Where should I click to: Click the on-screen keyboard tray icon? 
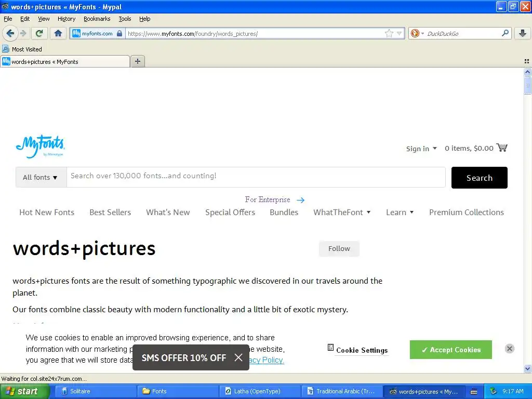coord(474,392)
